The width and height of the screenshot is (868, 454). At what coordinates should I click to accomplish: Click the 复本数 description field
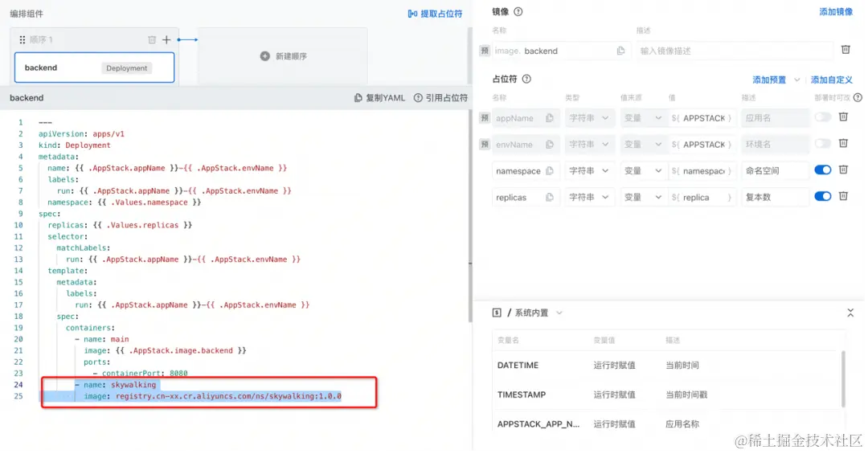[x=775, y=197]
